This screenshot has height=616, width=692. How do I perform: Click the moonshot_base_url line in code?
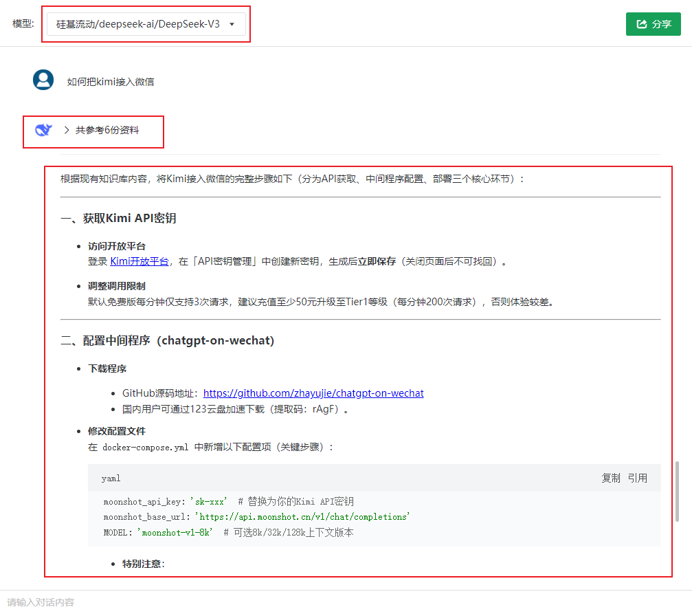[256, 516]
